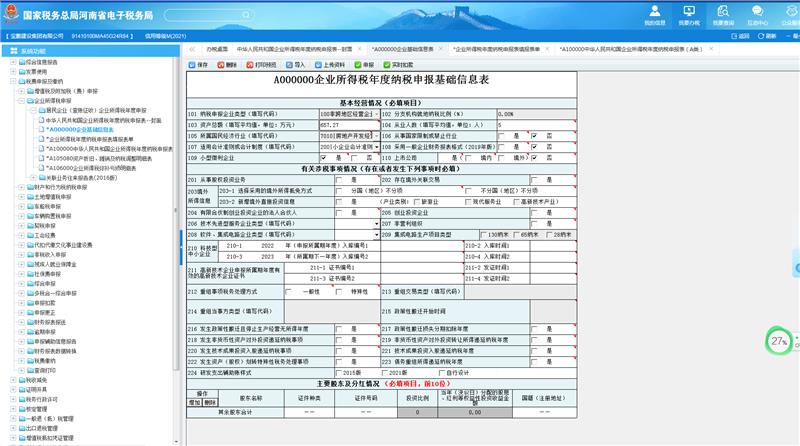Open 我的信息 in the top header
Viewport: 800px width, 446px height.
pos(654,15)
